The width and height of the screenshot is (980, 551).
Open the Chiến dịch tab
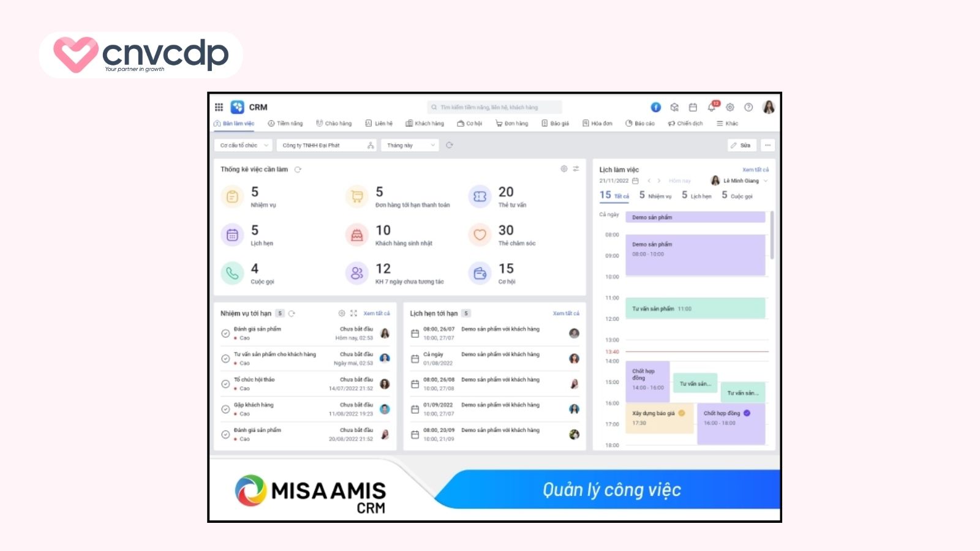point(685,123)
